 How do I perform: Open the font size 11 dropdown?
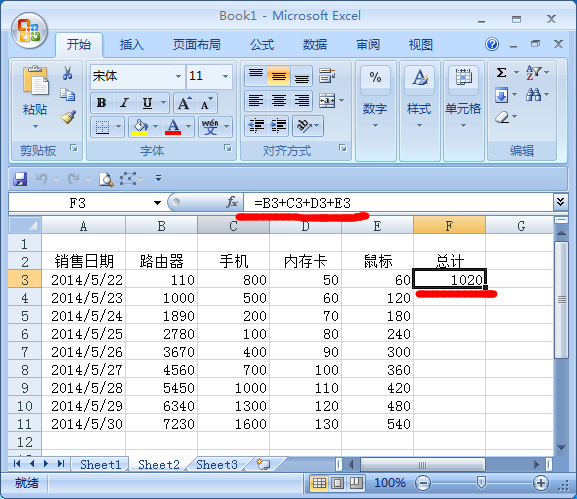coord(226,77)
